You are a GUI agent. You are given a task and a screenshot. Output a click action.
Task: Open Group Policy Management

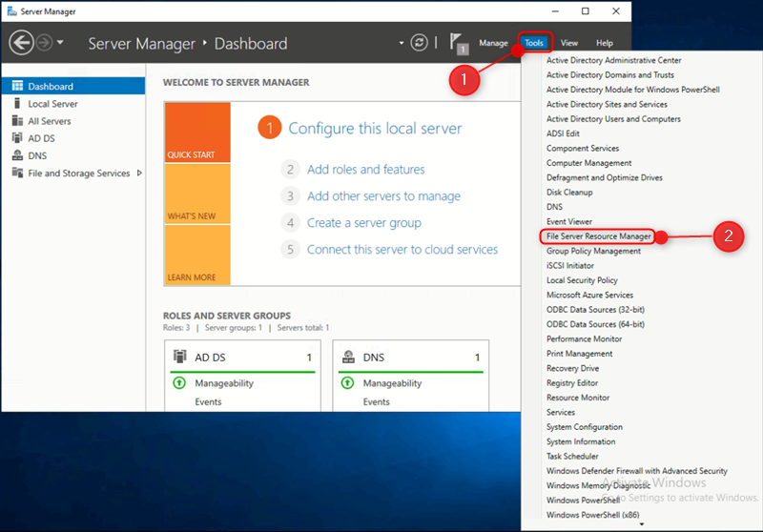click(593, 251)
